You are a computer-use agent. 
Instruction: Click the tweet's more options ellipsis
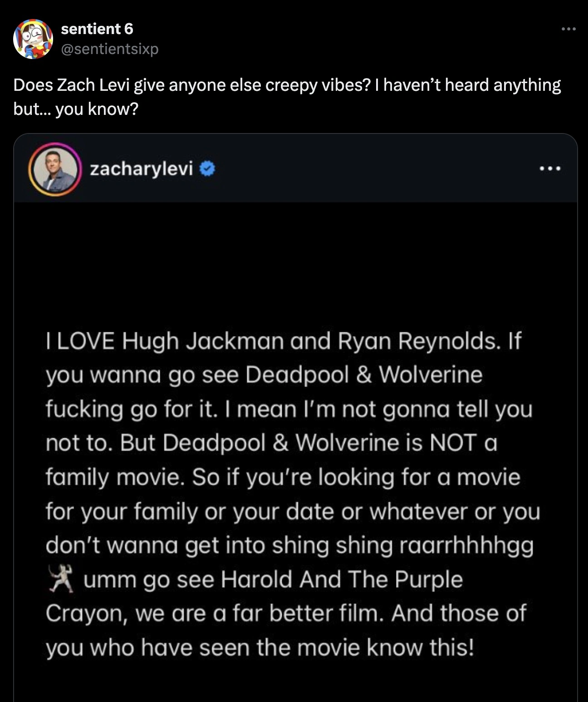click(x=568, y=30)
